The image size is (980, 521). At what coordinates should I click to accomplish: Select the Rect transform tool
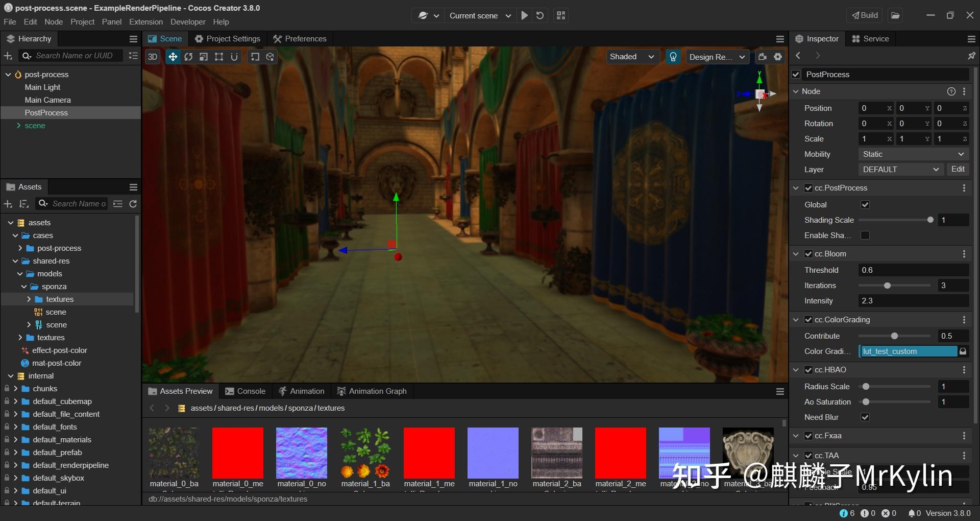point(218,57)
